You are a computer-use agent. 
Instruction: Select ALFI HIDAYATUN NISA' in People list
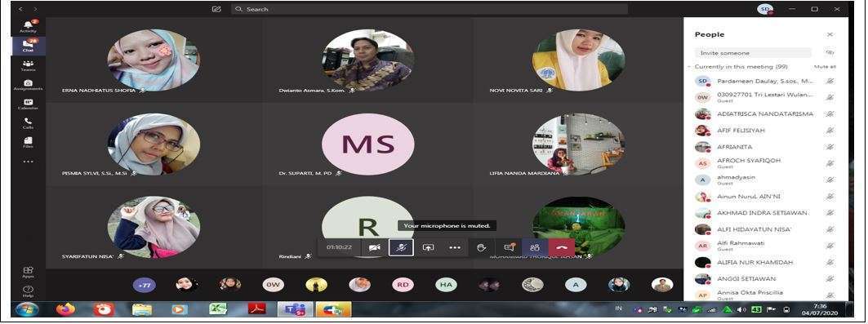[766, 229]
